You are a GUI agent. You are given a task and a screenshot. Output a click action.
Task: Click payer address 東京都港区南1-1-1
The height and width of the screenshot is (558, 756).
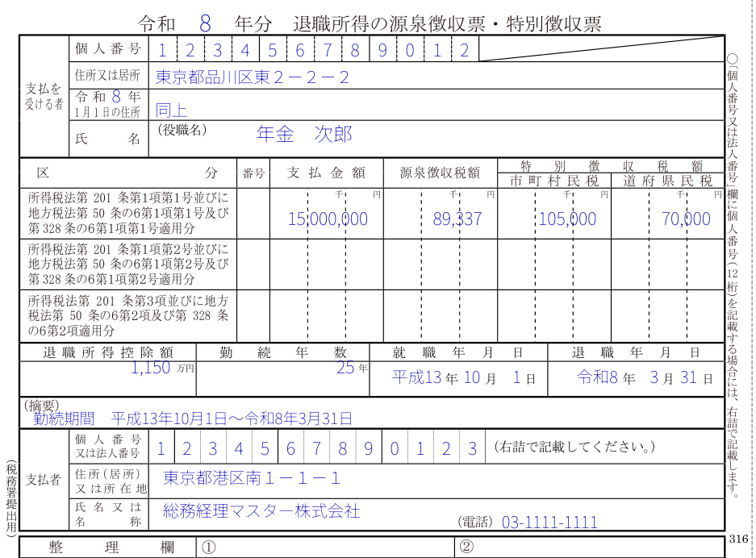252,478
